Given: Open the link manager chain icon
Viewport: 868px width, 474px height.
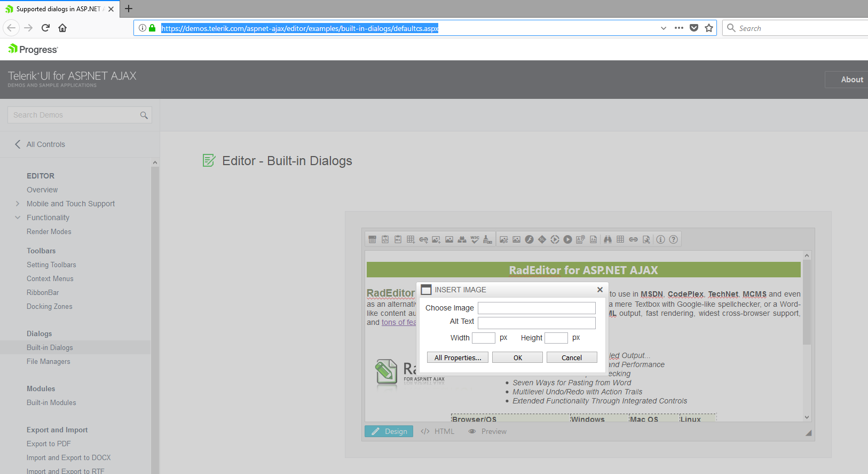Looking at the screenshot, I should pos(633,239).
